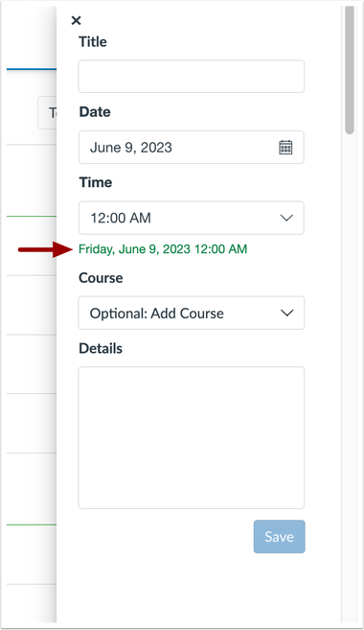Open the calendar picker icon in Date field
The image size is (364, 630).
[285, 148]
